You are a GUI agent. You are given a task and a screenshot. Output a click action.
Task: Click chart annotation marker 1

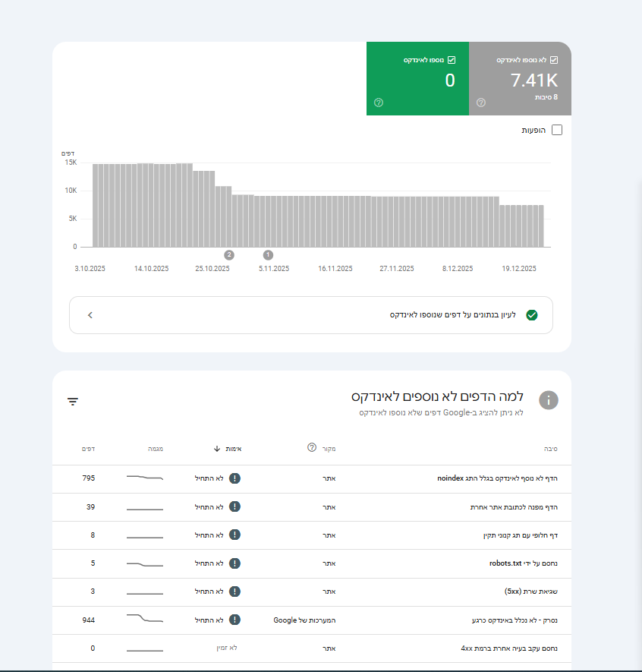point(268,255)
